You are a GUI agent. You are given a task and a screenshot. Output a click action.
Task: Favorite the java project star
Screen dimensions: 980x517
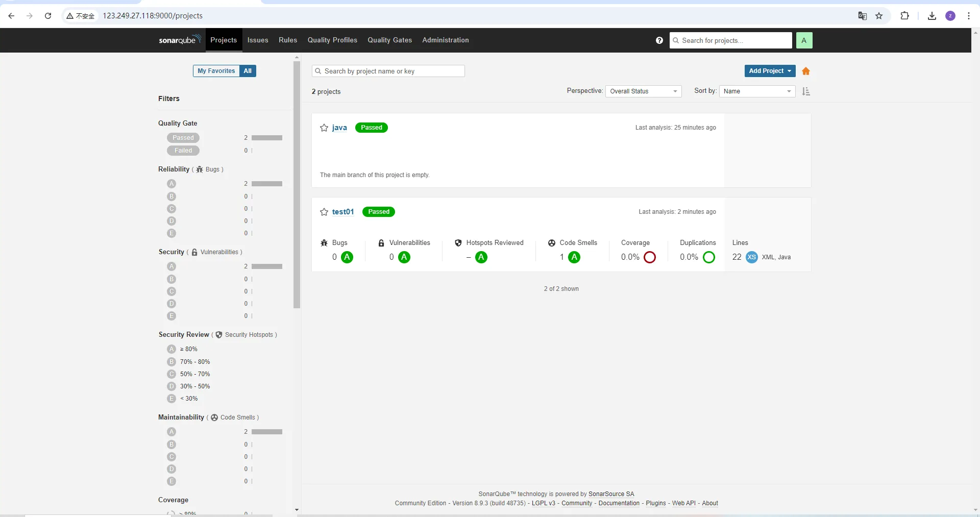[324, 128]
